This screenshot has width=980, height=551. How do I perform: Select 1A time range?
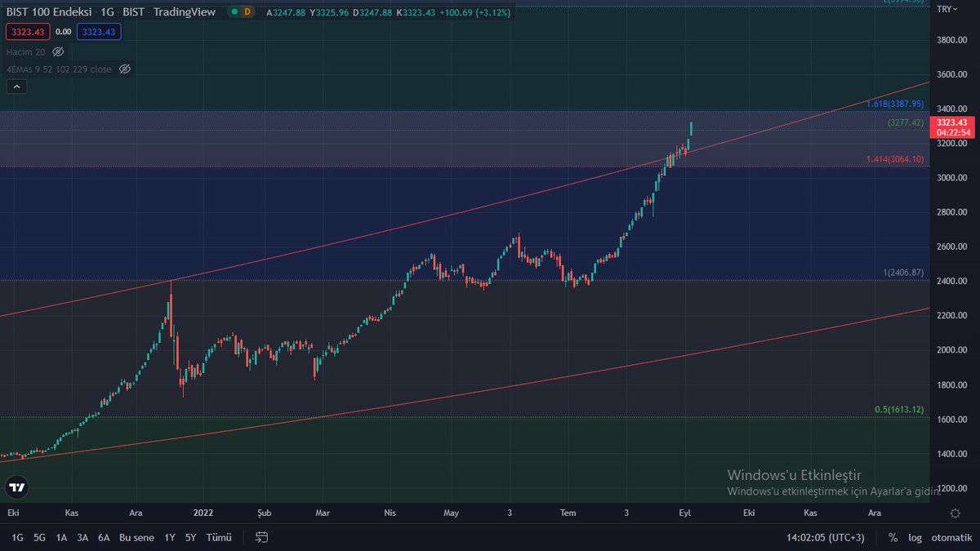(x=61, y=537)
